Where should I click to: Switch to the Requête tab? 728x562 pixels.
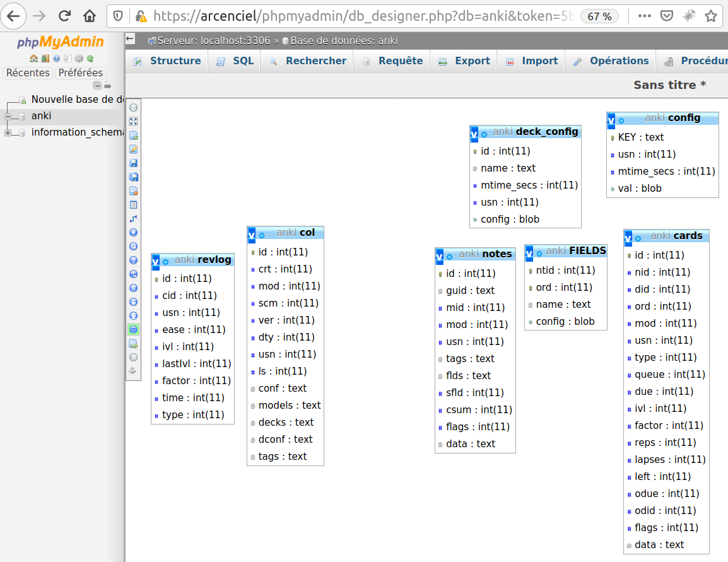(393, 61)
